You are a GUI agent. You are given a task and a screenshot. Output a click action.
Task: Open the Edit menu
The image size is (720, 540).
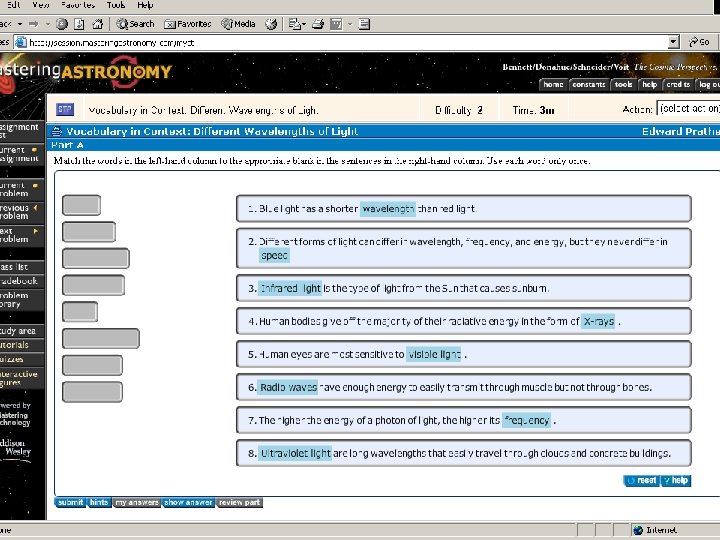14,5
